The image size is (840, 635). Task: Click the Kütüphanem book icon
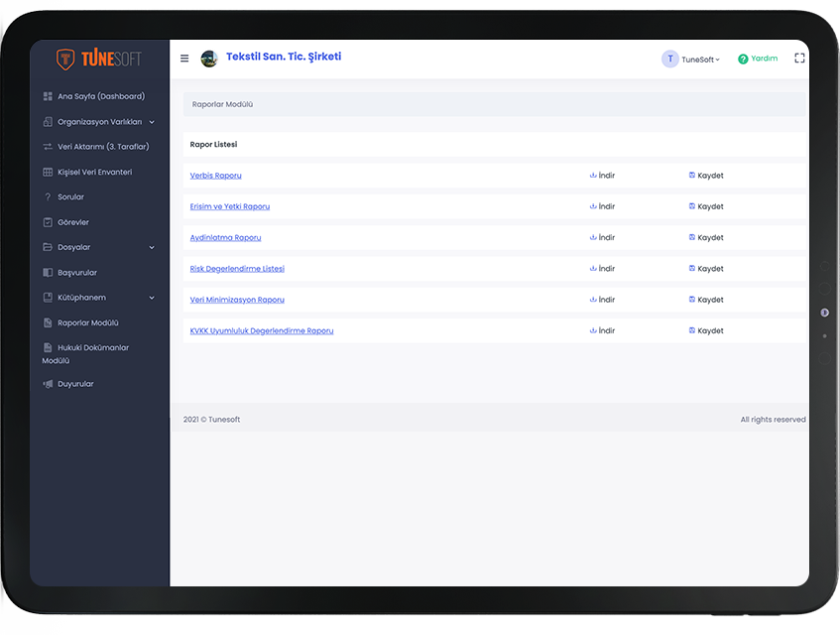[48, 298]
